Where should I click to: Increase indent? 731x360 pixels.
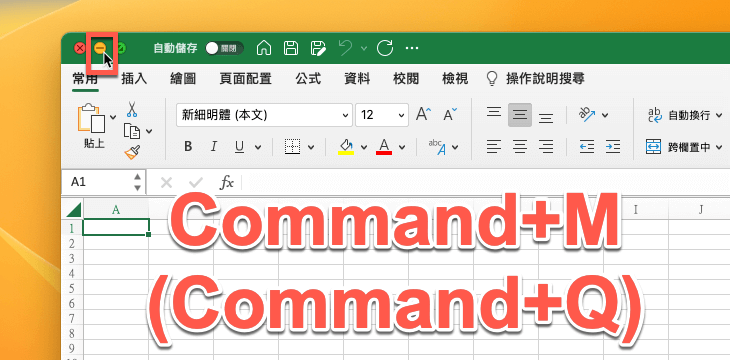[613, 147]
